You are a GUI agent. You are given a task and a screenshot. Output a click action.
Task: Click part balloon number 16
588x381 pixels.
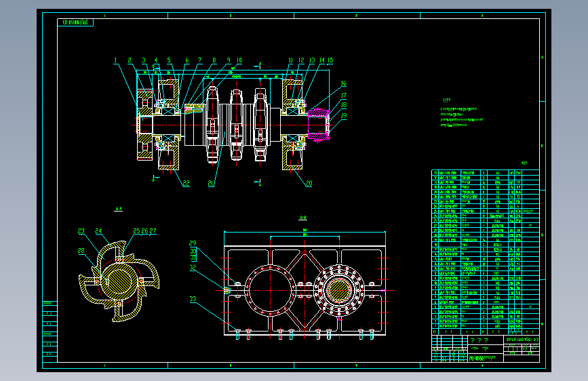(343, 83)
